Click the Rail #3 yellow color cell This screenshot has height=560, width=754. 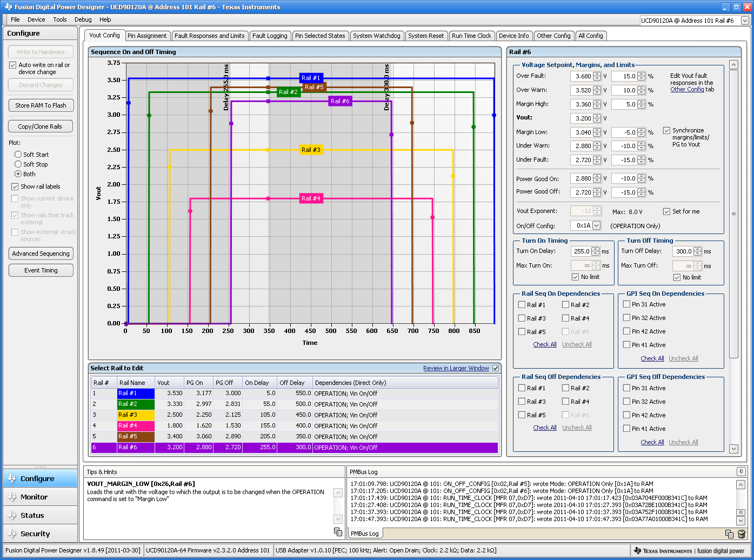[136, 415]
